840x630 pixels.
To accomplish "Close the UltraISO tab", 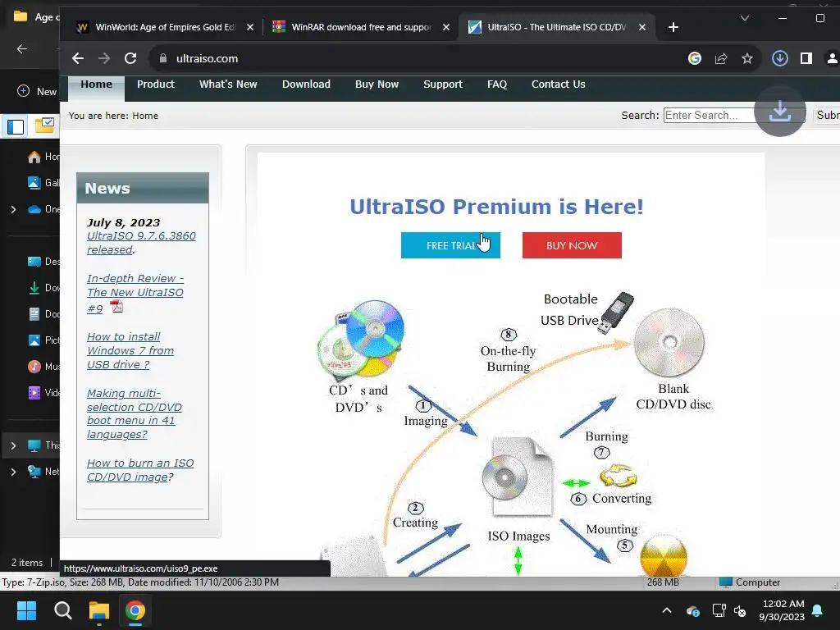I will tap(642, 27).
